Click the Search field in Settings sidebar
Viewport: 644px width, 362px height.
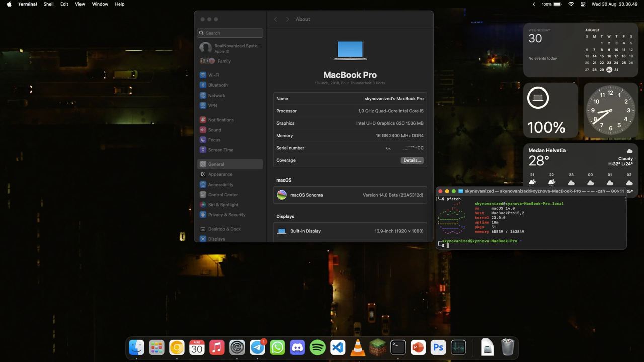230,33
